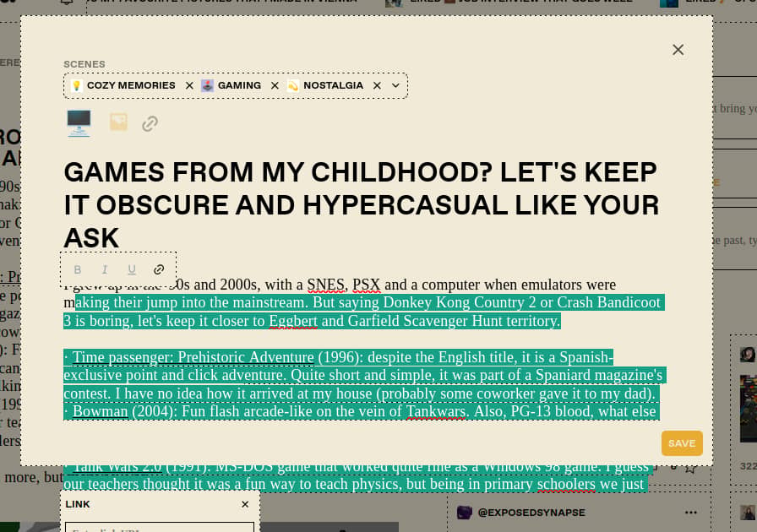Select the Nostalgia scene chip
The width and height of the screenshot is (757, 532).
coord(325,85)
